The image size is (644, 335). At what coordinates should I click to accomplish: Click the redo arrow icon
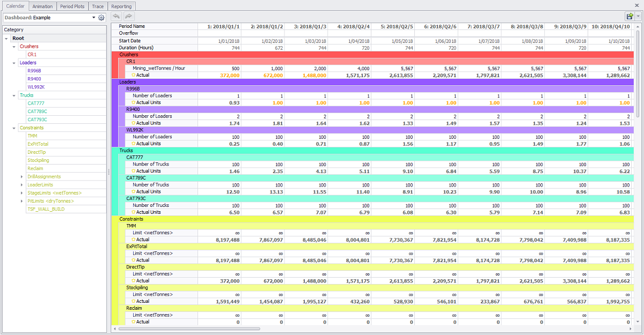(129, 16)
